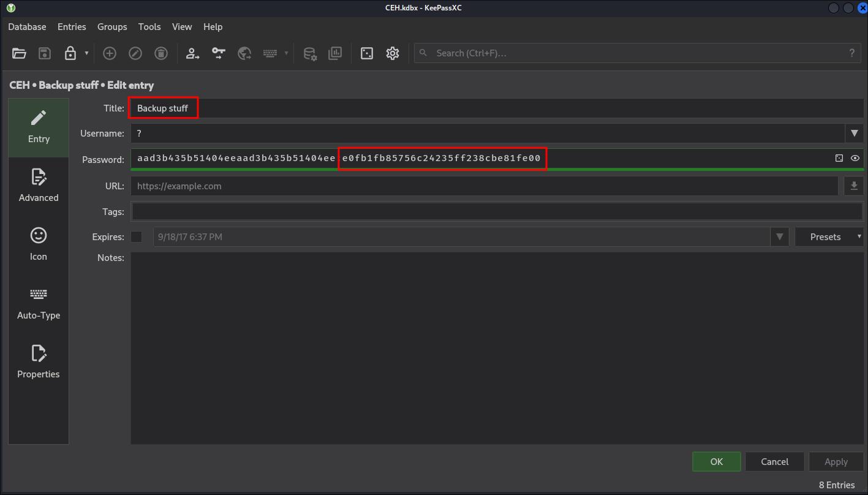The height and width of the screenshot is (495, 868).
Task: Open the Entries menu
Action: (x=72, y=27)
